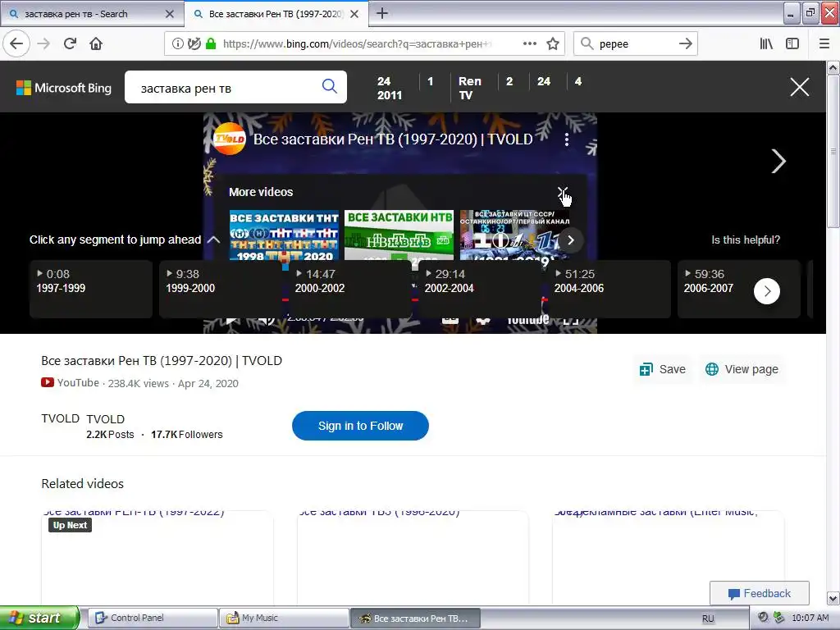Select the '2' related search chip

click(x=509, y=81)
